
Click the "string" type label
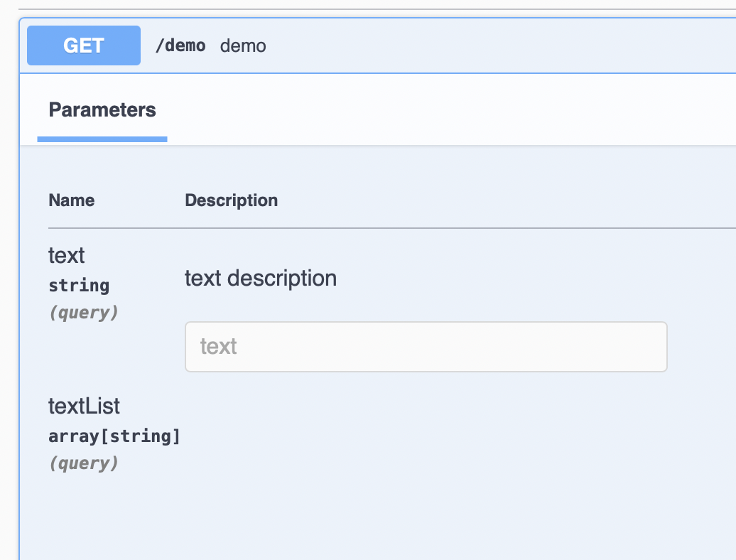(79, 286)
